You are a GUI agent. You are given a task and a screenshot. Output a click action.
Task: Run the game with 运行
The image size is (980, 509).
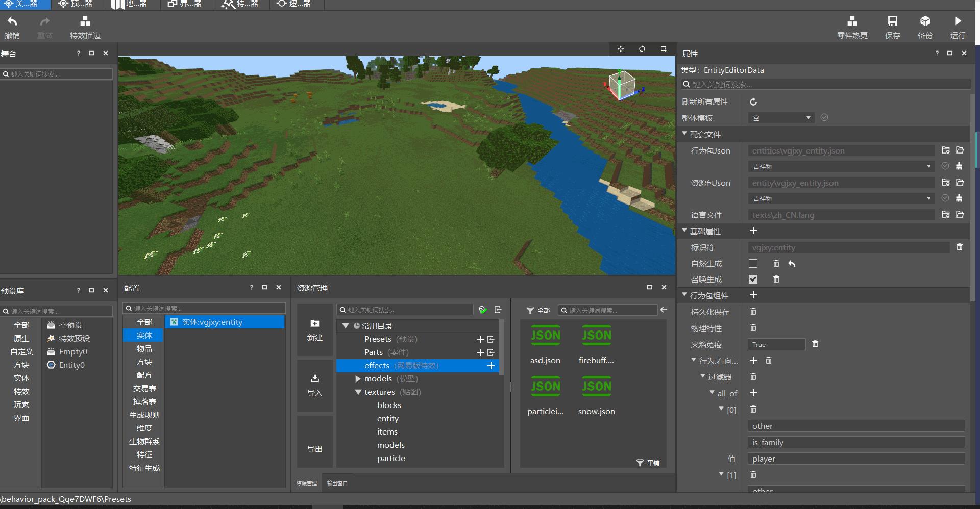(958, 27)
